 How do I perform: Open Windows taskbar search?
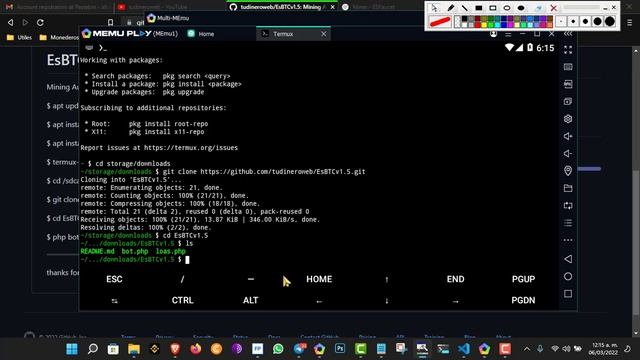pyautogui.click(x=93, y=349)
